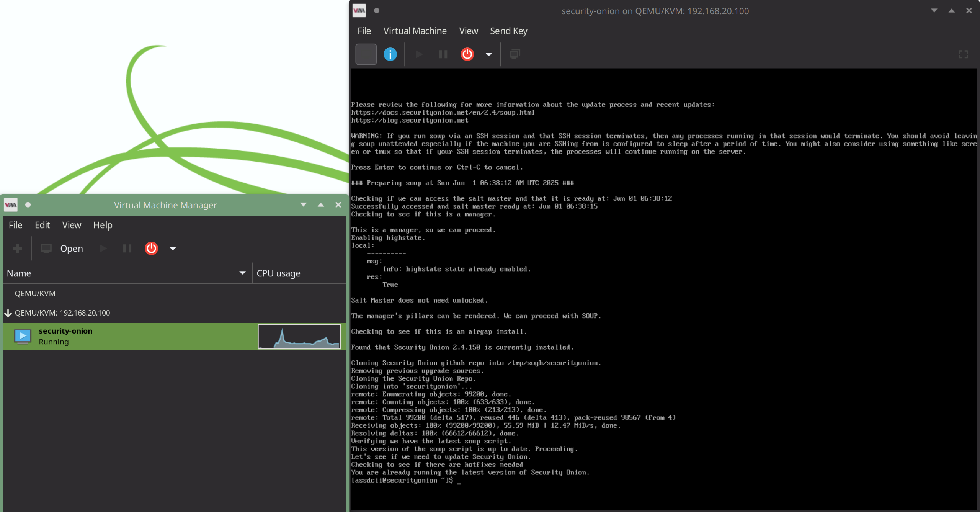
Task: Click security-onion running VM monitor icon
Action: [x=23, y=337]
